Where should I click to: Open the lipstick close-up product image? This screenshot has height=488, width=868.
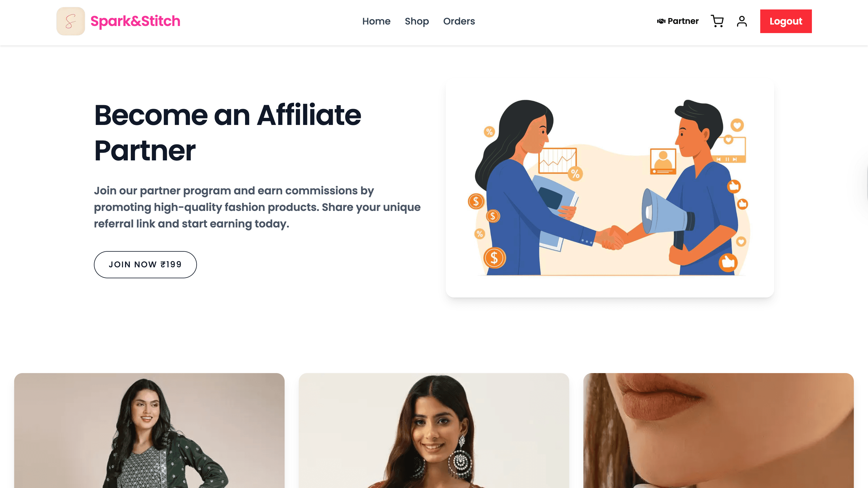718,430
